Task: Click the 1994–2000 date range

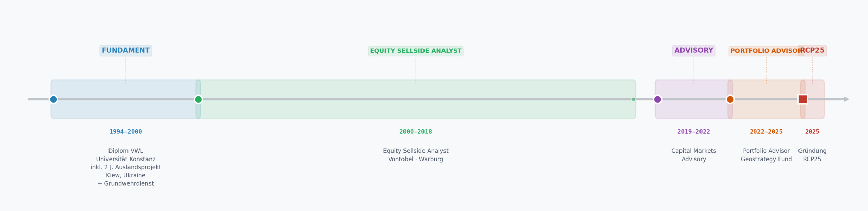Action: point(126,132)
